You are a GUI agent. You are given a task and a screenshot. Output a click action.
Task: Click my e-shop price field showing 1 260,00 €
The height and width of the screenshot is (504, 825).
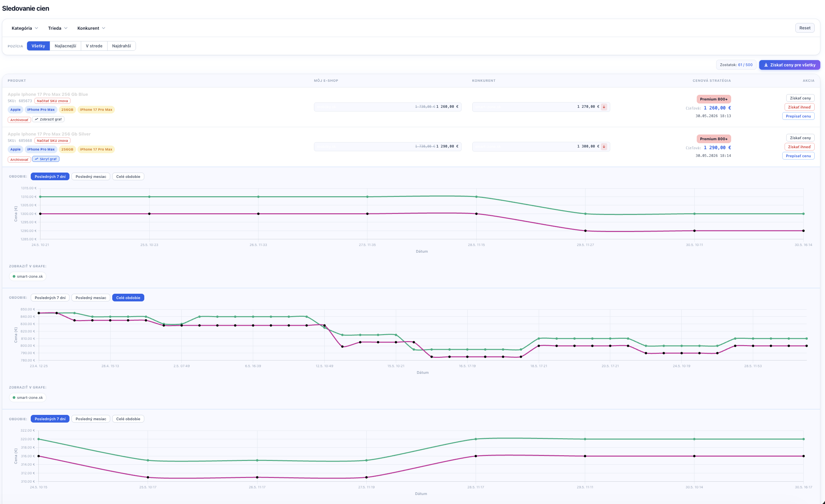(388, 107)
